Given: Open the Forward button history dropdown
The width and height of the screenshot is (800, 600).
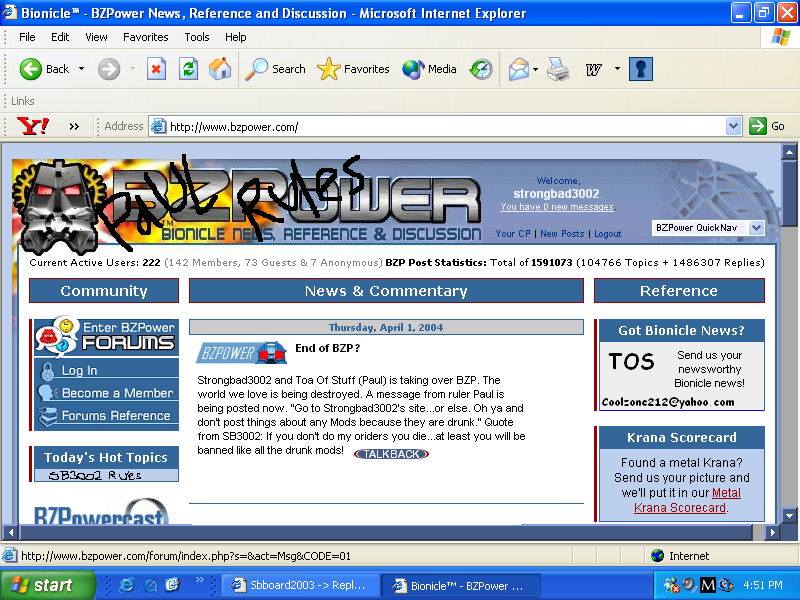Looking at the screenshot, I should pos(132,68).
